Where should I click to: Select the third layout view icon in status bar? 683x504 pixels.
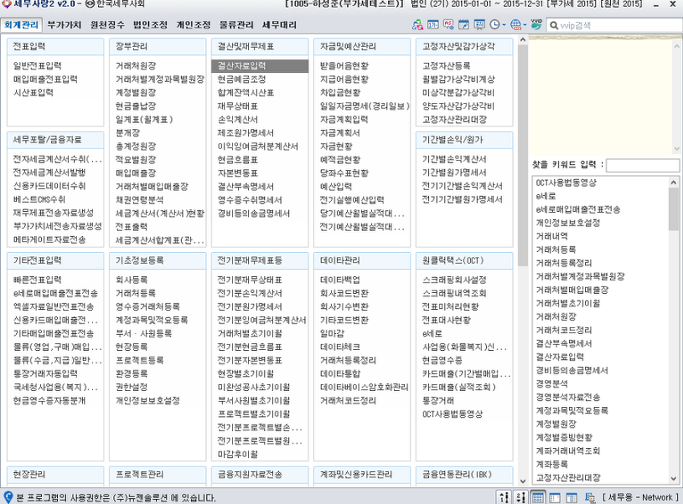tap(571, 497)
